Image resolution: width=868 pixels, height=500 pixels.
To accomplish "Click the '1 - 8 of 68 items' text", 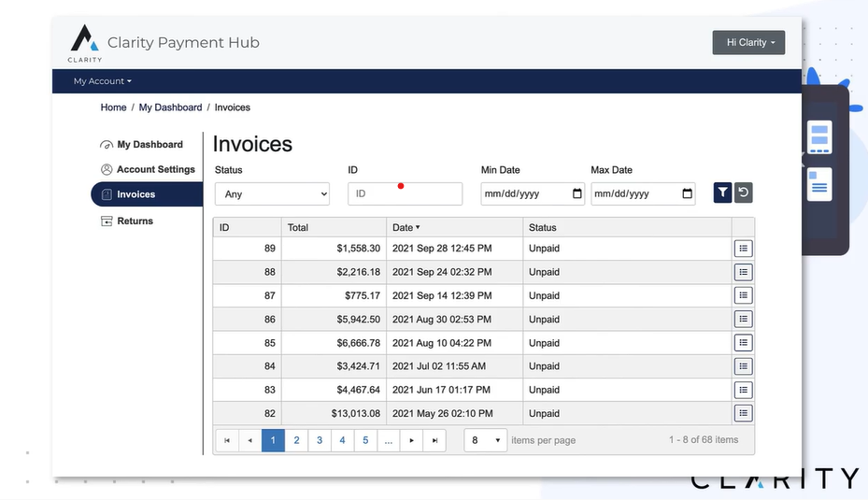I will (x=704, y=439).
